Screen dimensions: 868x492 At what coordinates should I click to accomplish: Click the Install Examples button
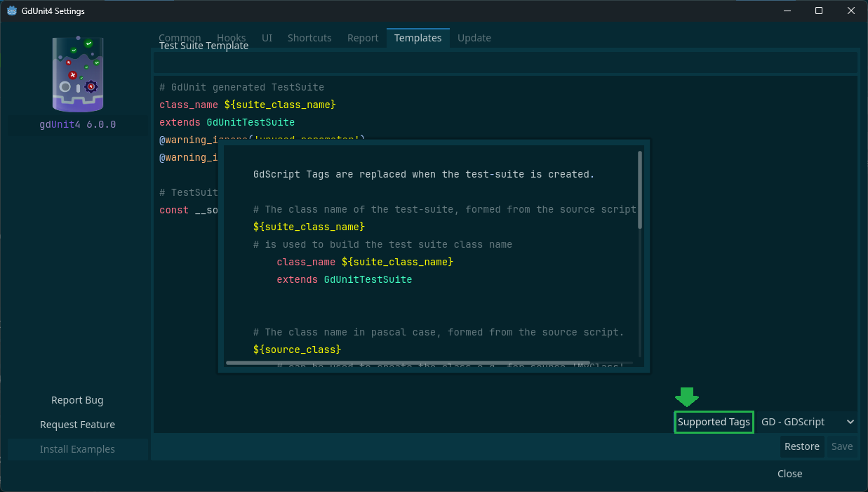click(77, 449)
